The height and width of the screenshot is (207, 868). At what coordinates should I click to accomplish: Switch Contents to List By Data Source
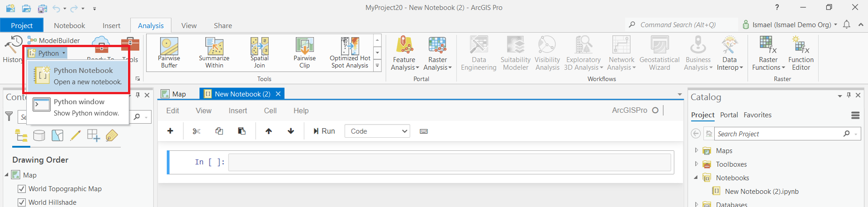tap(39, 135)
